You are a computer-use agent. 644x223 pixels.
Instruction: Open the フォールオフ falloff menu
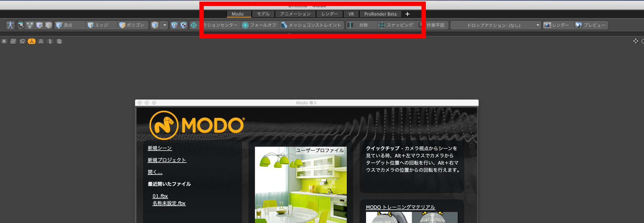point(260,25)
